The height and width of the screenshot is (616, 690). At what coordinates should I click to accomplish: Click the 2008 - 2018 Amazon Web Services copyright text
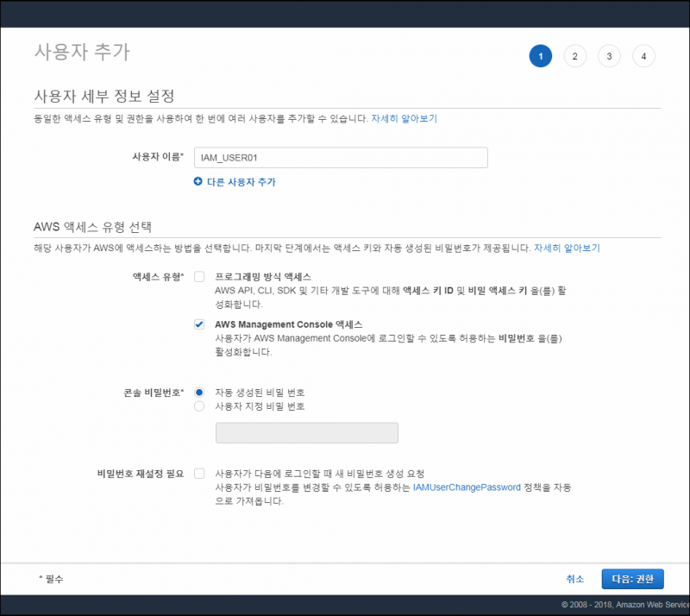[x=625, y=605]
